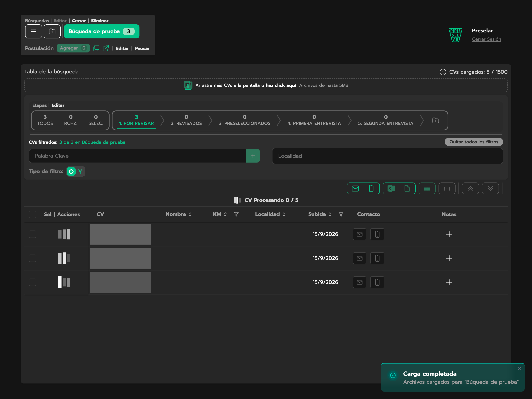Check the second row's checkbox
This screenshot has height=399, width=532.
(33, 258)
